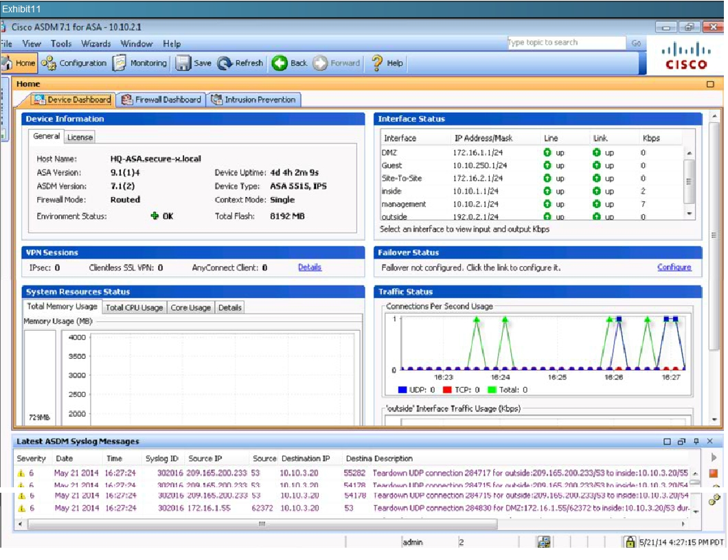
Task: Select the DMZ interface row
Action: click(x=531, y=152)
